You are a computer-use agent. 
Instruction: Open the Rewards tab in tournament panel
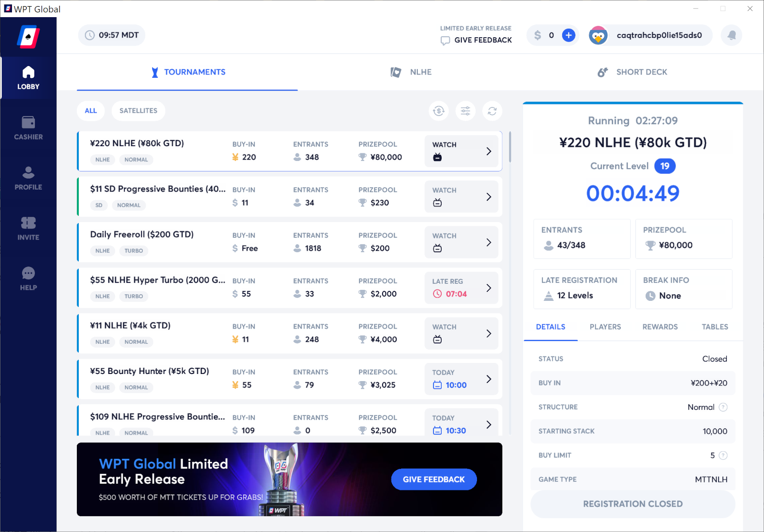click(x=660, y=327)
